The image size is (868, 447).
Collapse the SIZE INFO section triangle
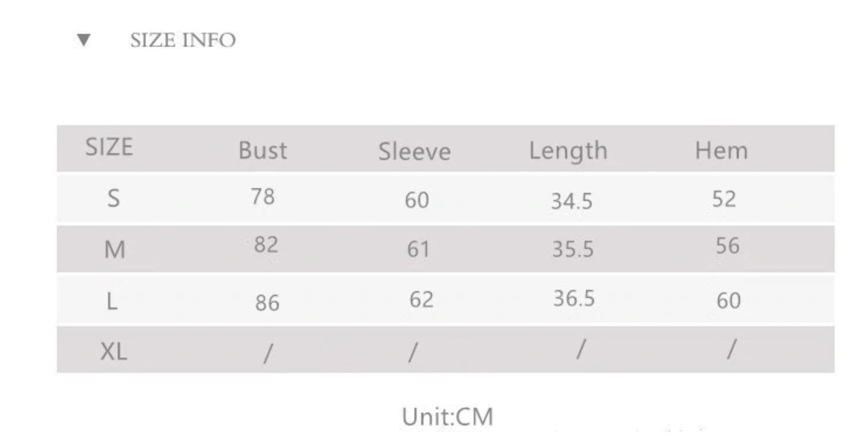pyautogui.click(x=84, y=41)
